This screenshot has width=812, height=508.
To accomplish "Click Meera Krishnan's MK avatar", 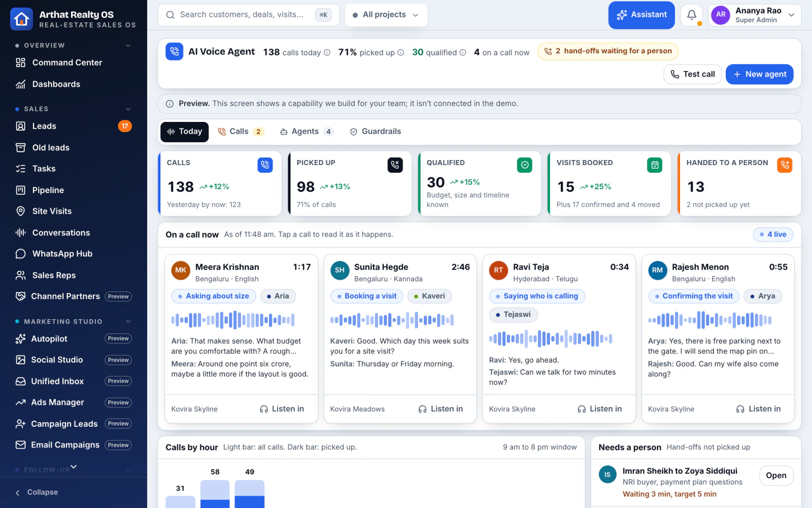I will coord(181,271).
